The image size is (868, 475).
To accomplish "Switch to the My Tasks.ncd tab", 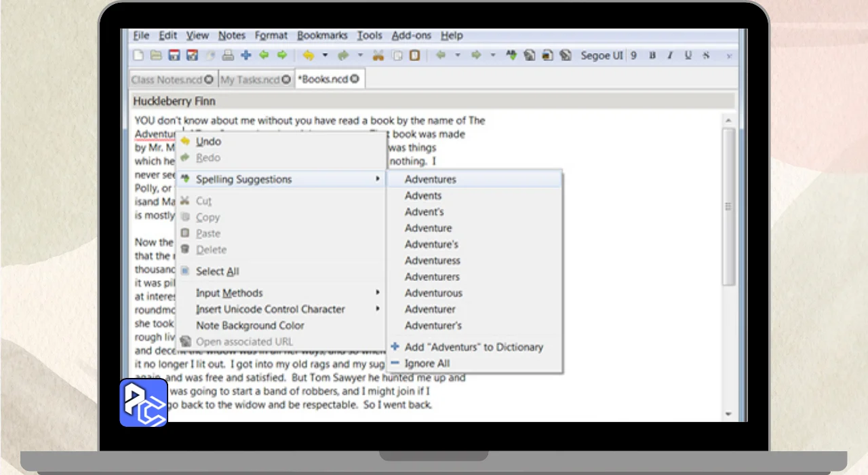I will (x=250, y=79).
